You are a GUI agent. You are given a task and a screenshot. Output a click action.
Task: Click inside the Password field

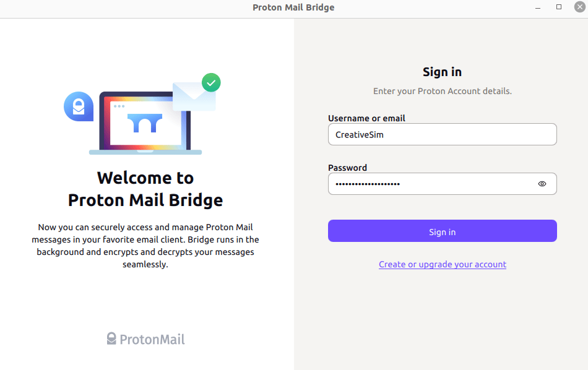point(433,184)
